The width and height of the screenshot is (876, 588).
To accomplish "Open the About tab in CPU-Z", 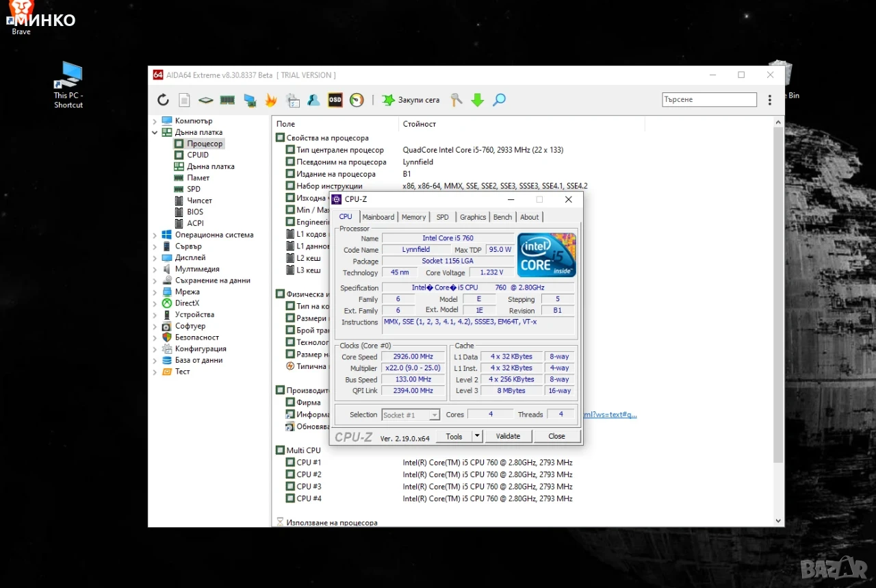I will [530, 217].
